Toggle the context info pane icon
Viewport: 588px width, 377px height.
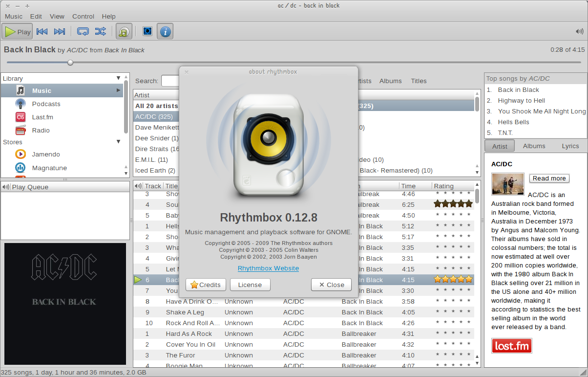165,32
